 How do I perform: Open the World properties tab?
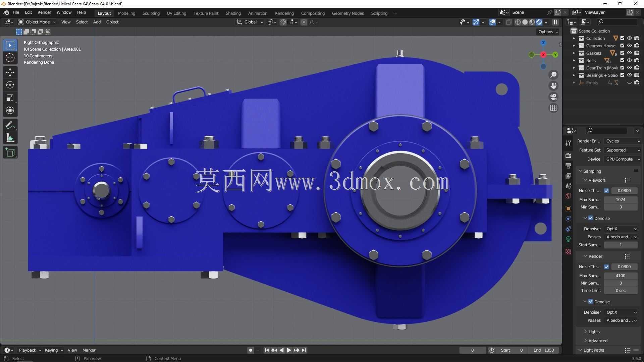568,196
